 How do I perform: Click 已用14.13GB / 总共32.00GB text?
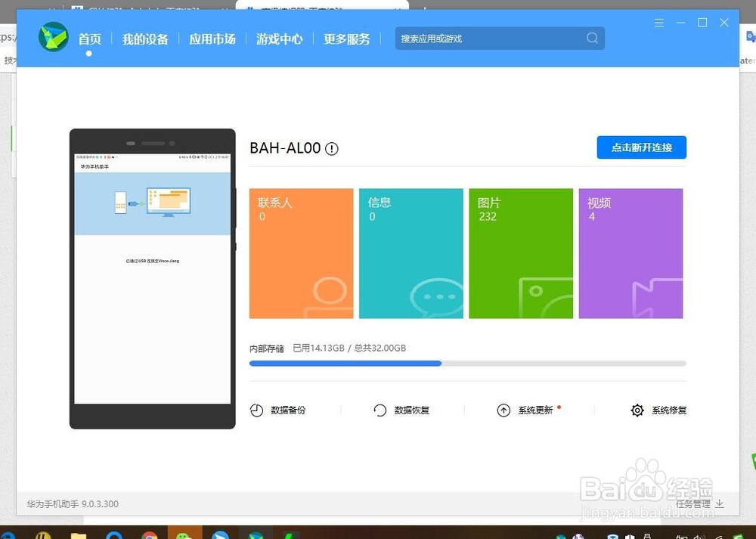coord(349,348)
